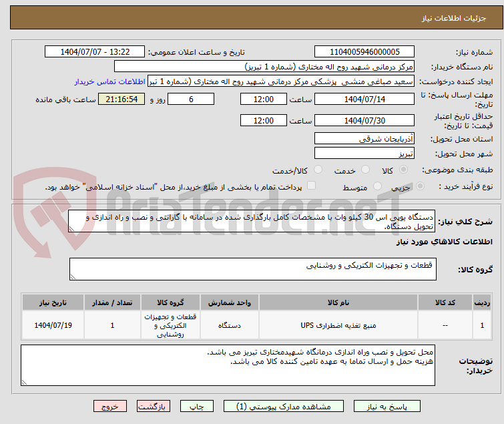Click the resize grip of شرح کلی نیاز
This screenshot has width=504, height=424.
tap(71, 228)
